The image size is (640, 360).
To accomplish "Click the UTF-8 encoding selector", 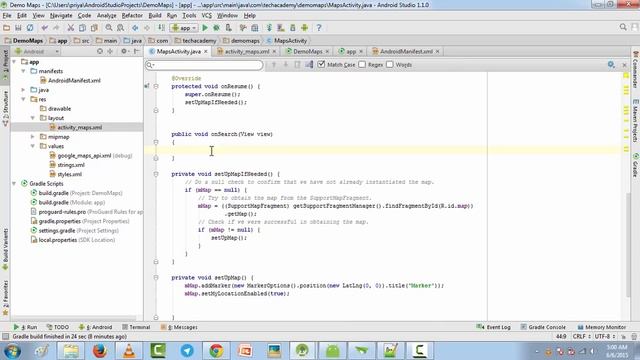I will [604, 336].
